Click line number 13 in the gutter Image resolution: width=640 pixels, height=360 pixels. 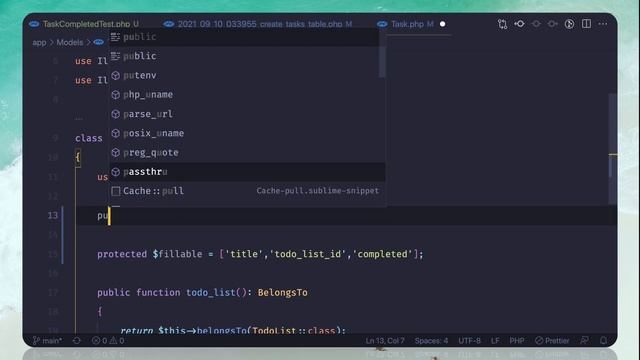click(x=53, y=215)
